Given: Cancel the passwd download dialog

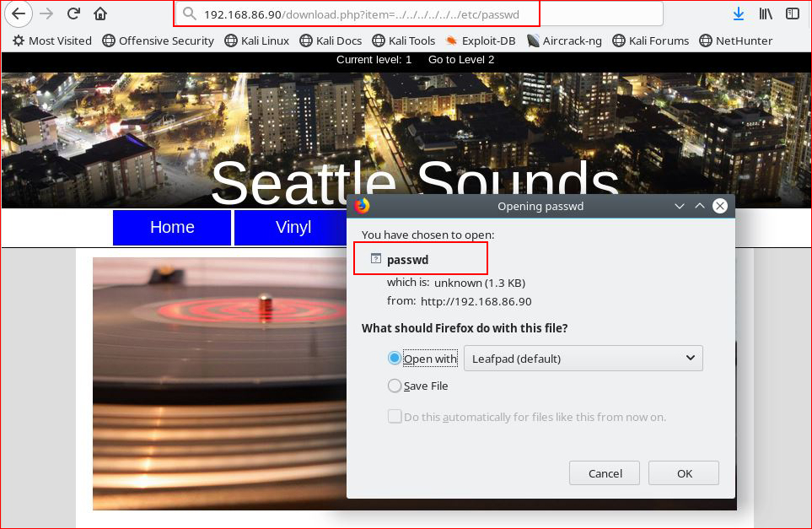Looking at the screenshot, I should pos(605,473).
